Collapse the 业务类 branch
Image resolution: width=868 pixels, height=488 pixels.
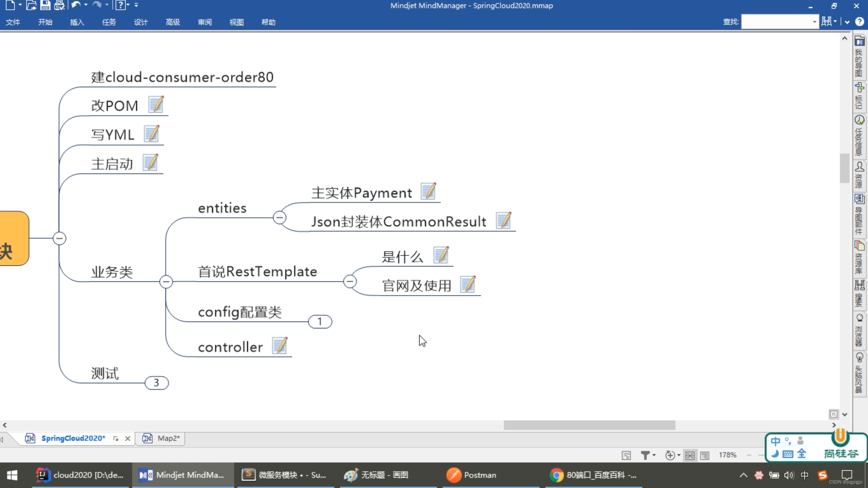pos(166,281)
